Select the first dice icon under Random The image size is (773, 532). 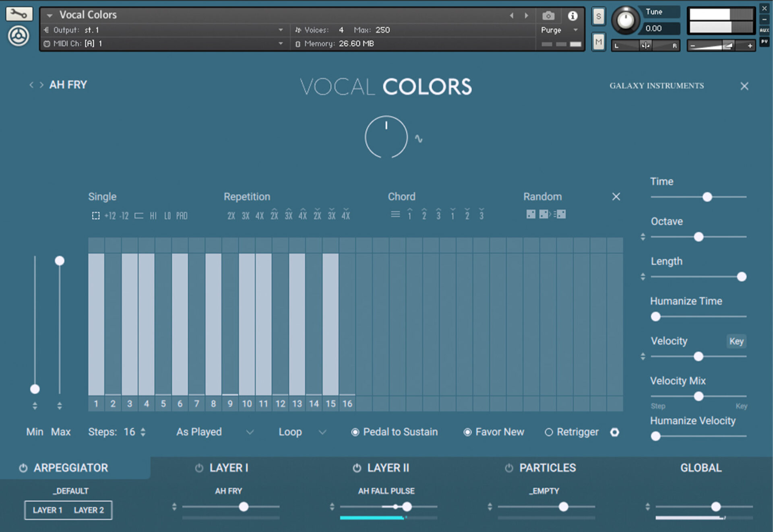click(x=531, y=214)
